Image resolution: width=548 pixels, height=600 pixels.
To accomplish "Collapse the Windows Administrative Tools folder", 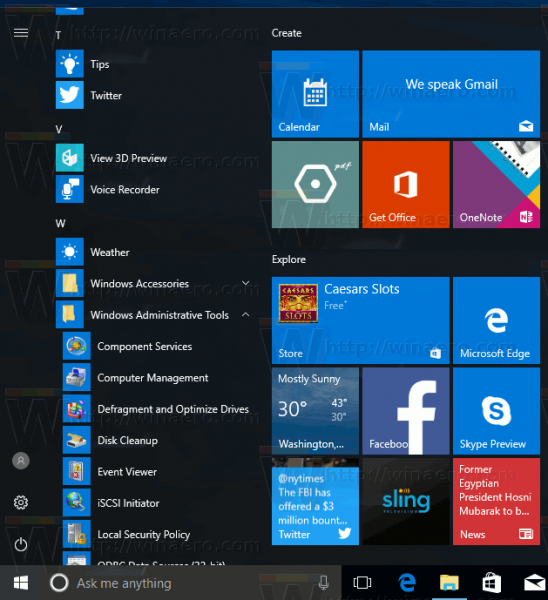I will click(x=153, y=315).
